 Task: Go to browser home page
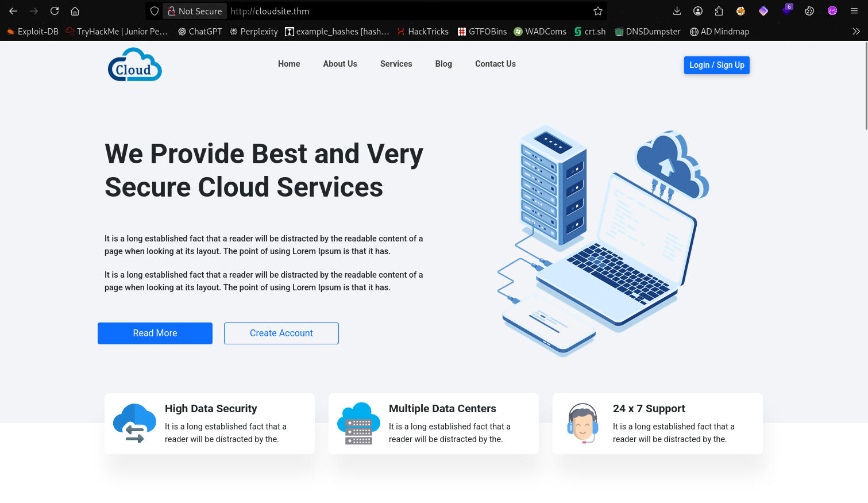75,11
